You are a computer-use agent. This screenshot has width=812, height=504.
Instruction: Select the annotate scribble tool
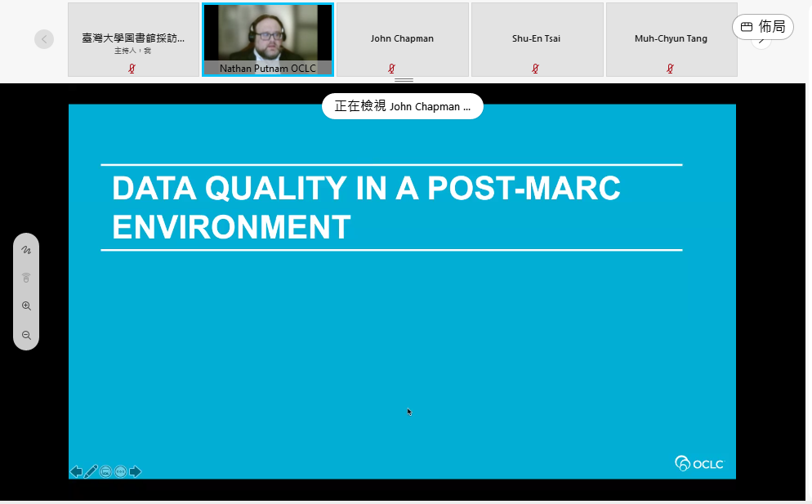tap(26, 249)
